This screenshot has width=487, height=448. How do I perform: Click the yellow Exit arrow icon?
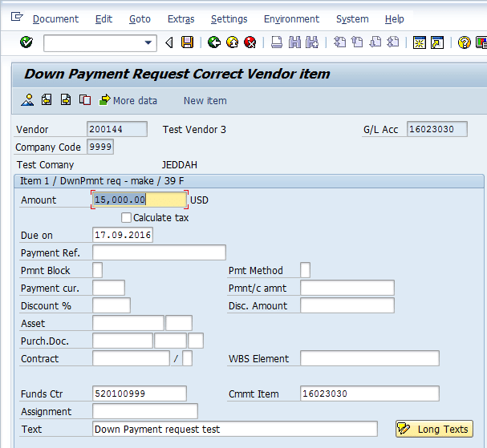tap(232, 42)
